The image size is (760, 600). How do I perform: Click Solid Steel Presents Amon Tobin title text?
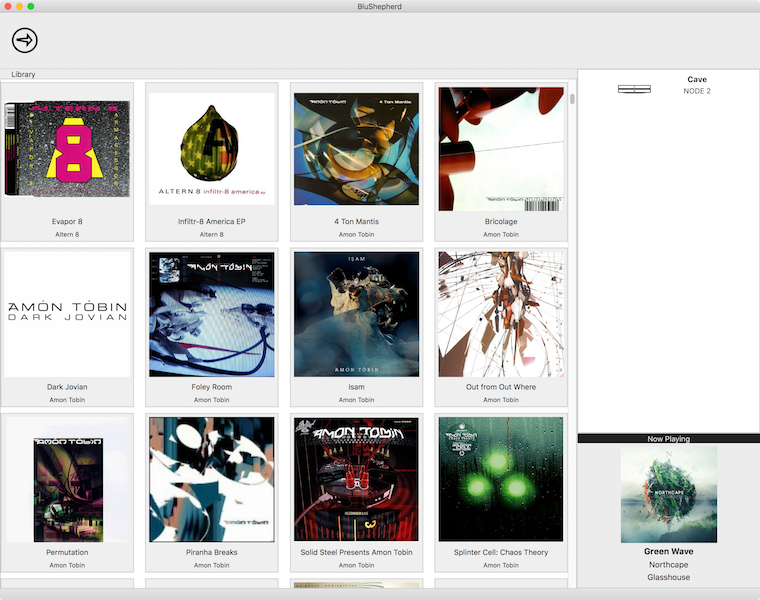[x=356, y=553]
